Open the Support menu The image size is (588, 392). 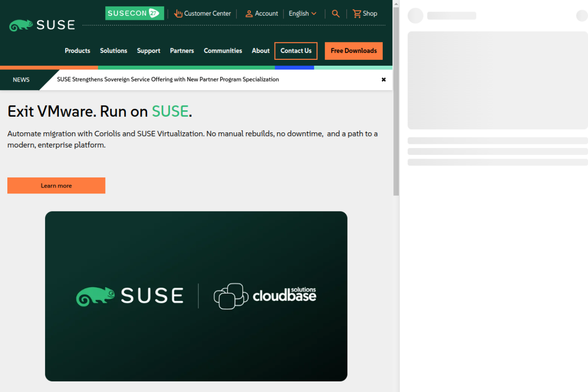tap(148, 51)
